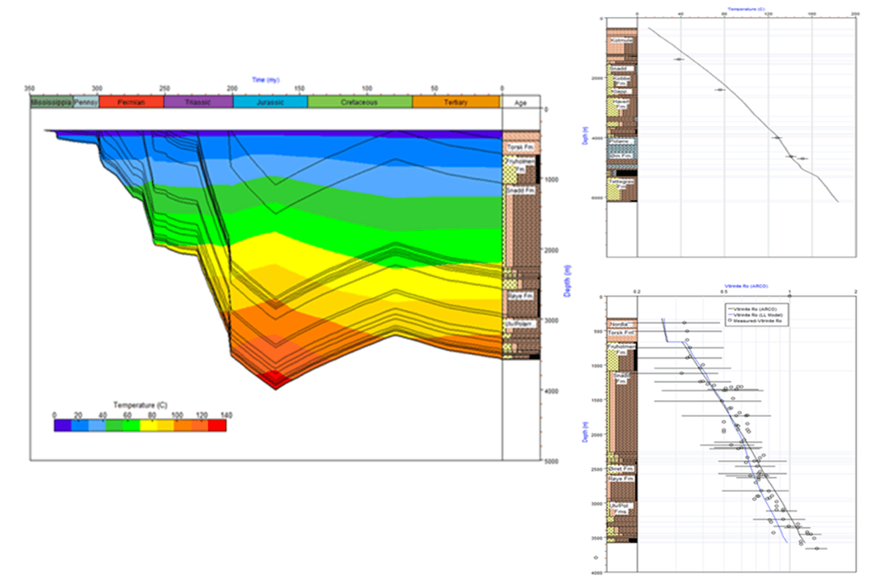Click the 100 tick on the temperature legend
Image resolution: width=882 pixels, height=588 pixels.
[x=177, y=415]
